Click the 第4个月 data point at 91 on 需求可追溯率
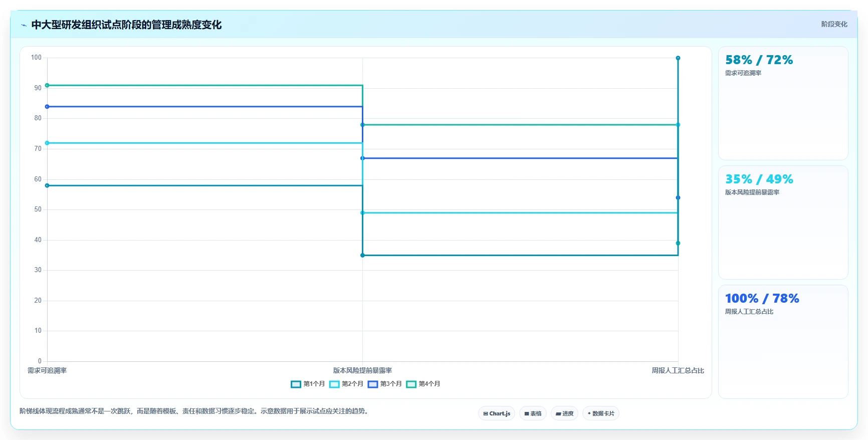The height and width of the screenshot is (440, 868). coord(47,85)
